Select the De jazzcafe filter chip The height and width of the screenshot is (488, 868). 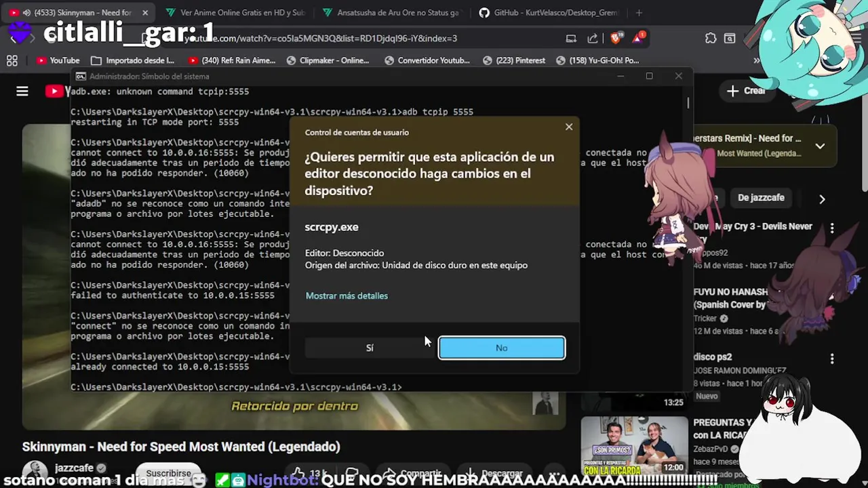pyautogui.click(x=761, y=198)
